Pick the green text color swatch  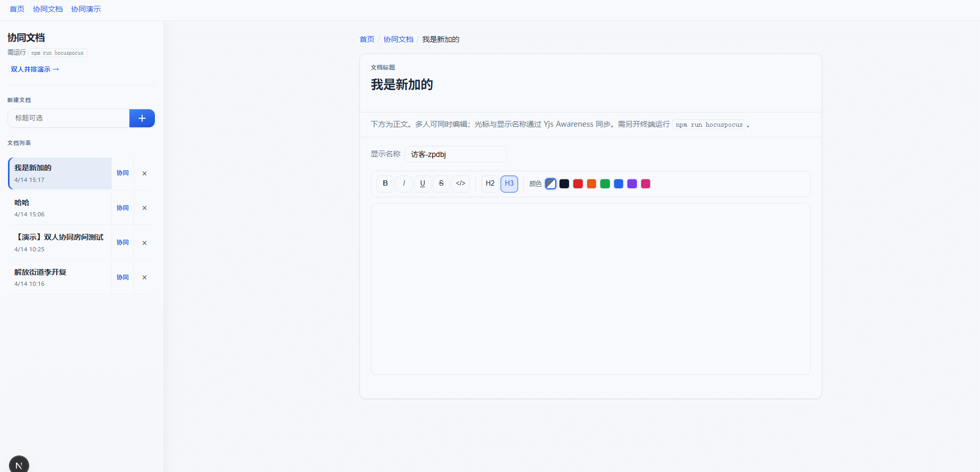[x=605, y=183]
